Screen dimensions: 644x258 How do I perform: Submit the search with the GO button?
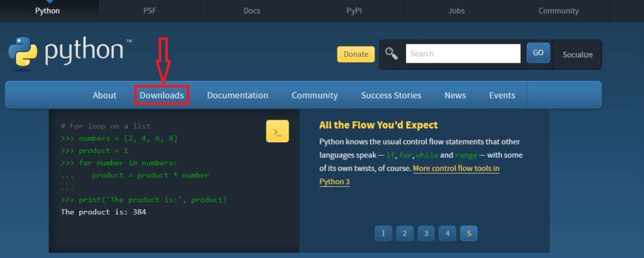pyautogui.click(x=538, y=53)
